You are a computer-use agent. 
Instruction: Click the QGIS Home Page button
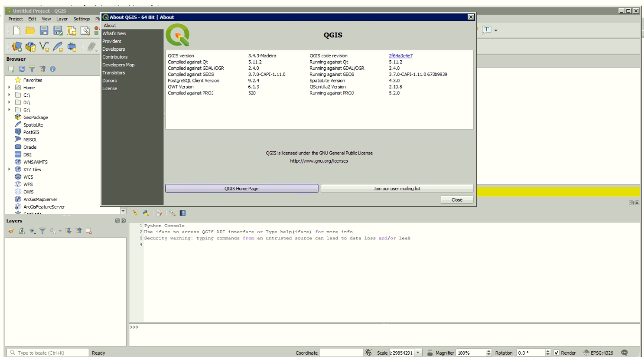[x=243, y=189]
